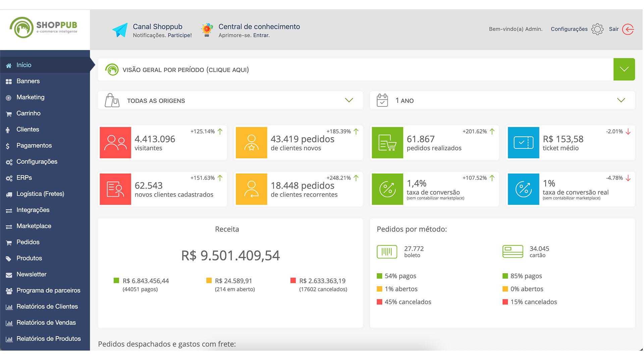Click yellow swatch beside R$ 24.589,91

[209, 280]
